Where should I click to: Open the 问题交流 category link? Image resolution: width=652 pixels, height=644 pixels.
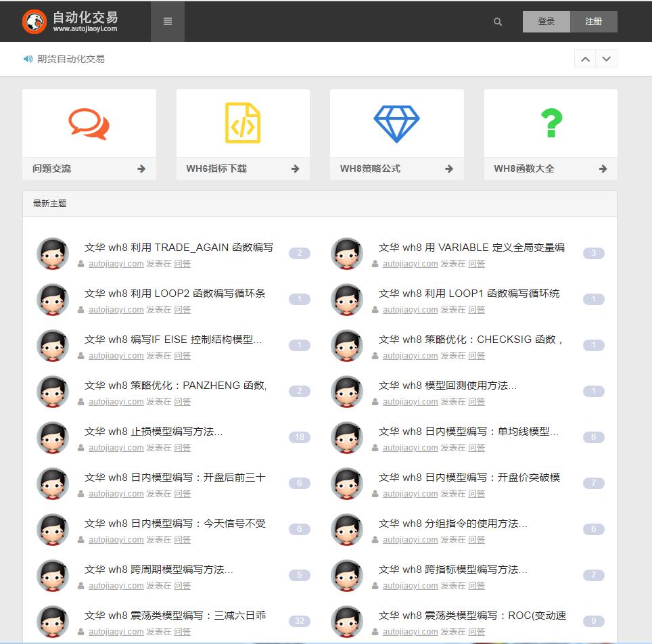coord(52,169)
